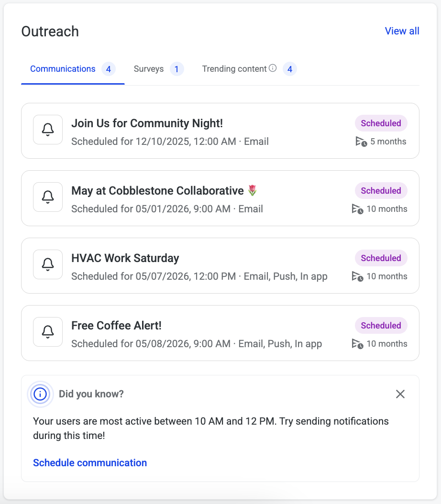Click Scheduled badge on Free Coffee Alert row
Screen dimensions: 441x504
coord(381,326)
